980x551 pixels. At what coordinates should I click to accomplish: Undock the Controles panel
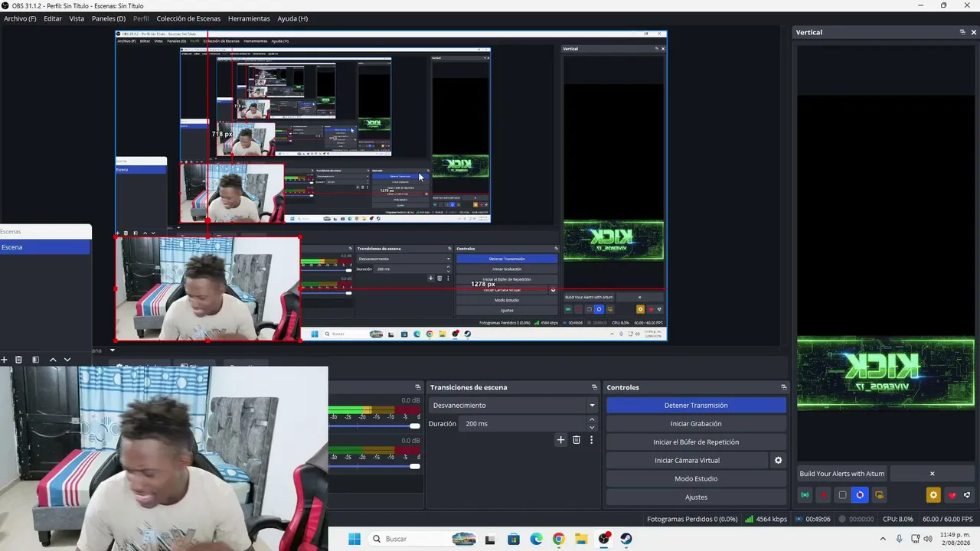click(x=783, y=387)
